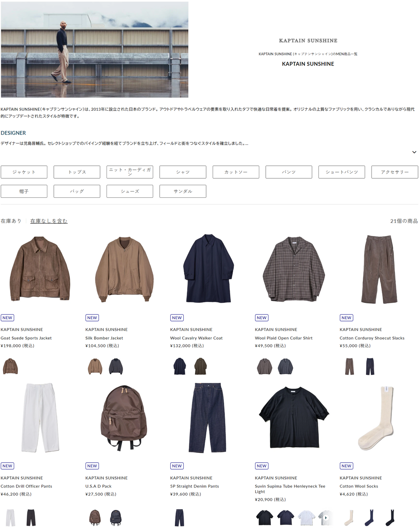Select brown U.S.A D Pack swatch
This screenshot has width=420, height=531.
[x=95, y=518]
